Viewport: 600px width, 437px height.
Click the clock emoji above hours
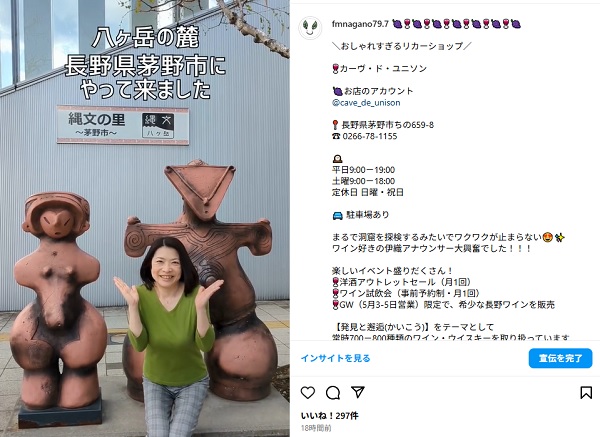coord(337,159)
